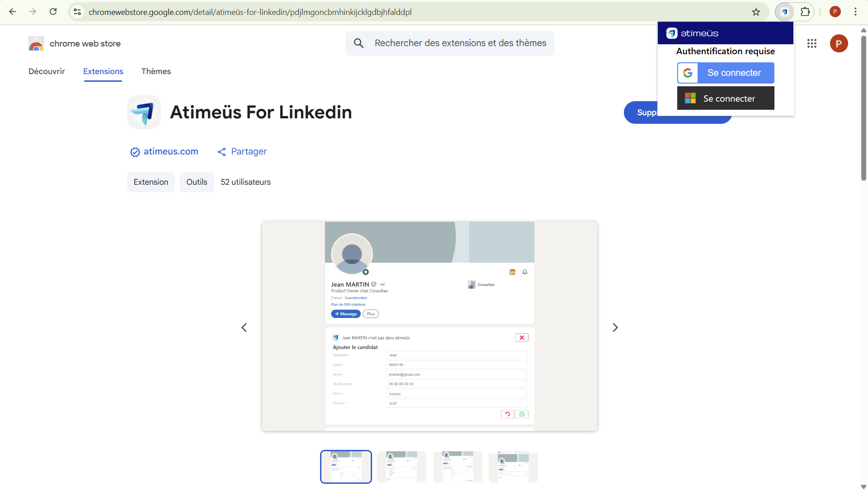Viewport: 868px width, 491px height.
Task: Click the Atimeüs extension toolbar icon
Action: 784,12
